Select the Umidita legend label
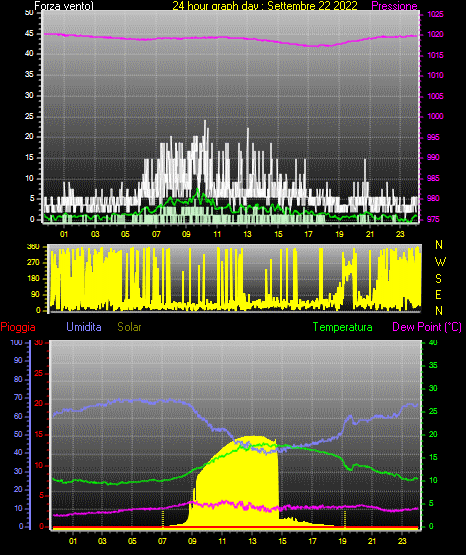The image size is (466, 555). pos(84,327)
